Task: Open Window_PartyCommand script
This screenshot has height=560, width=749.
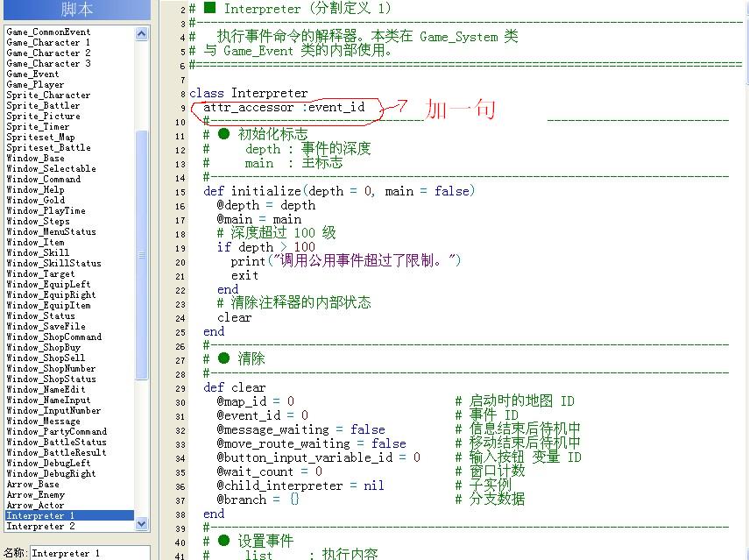Action: pyautogui.click(x=56, y=431)
